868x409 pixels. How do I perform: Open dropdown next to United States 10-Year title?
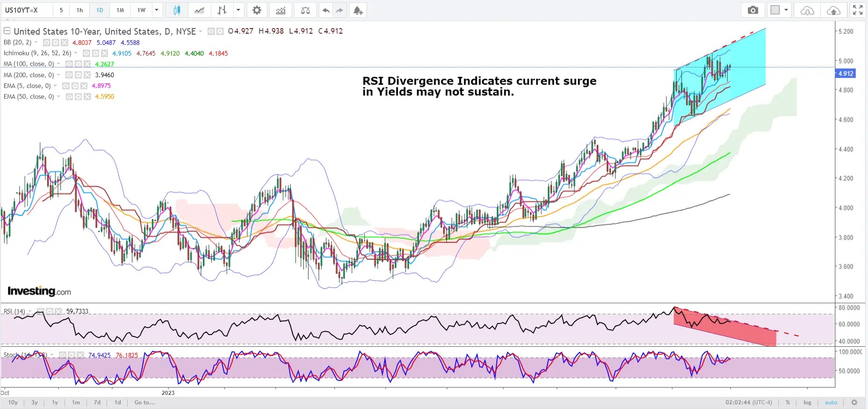(201, 31)
